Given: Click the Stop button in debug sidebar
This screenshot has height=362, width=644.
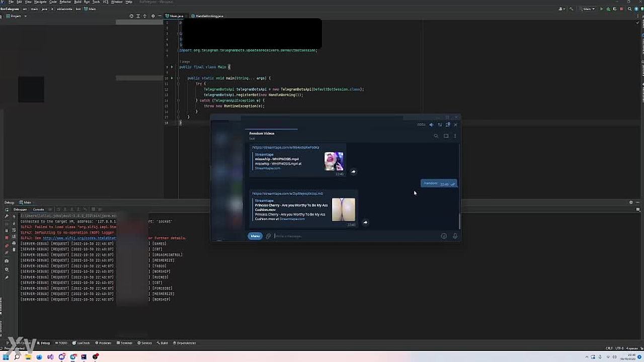Looking at the screenshot, I should pyautogui.click(x=7, y=237).
